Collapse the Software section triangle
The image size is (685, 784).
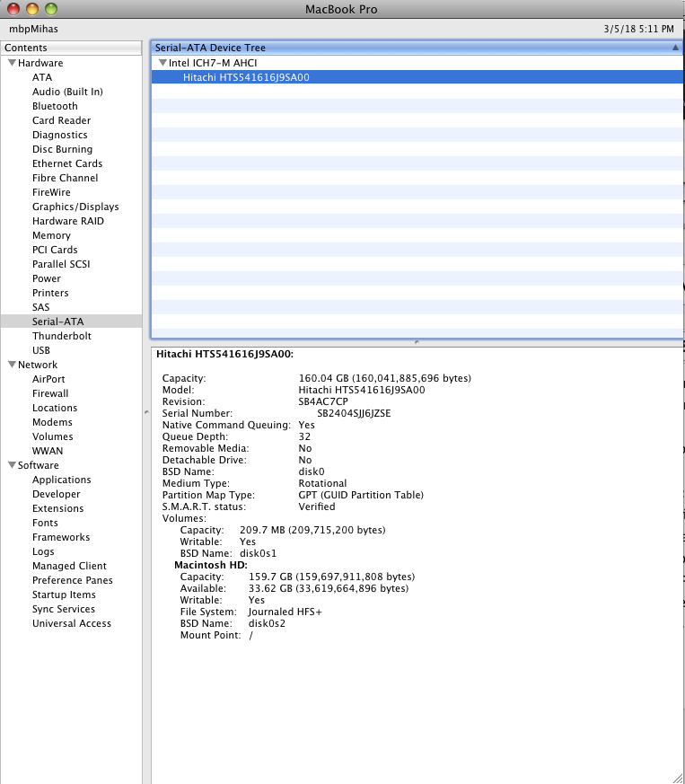(x=12, y=464)
